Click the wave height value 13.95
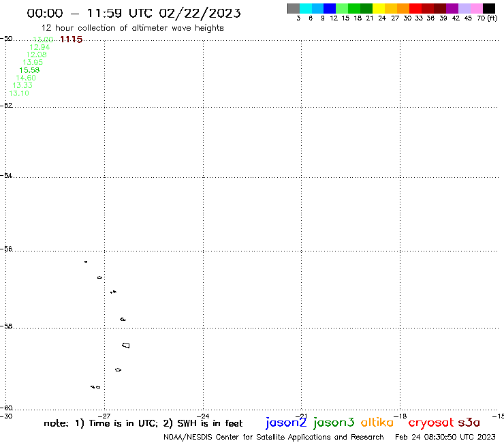 (33, 63)
